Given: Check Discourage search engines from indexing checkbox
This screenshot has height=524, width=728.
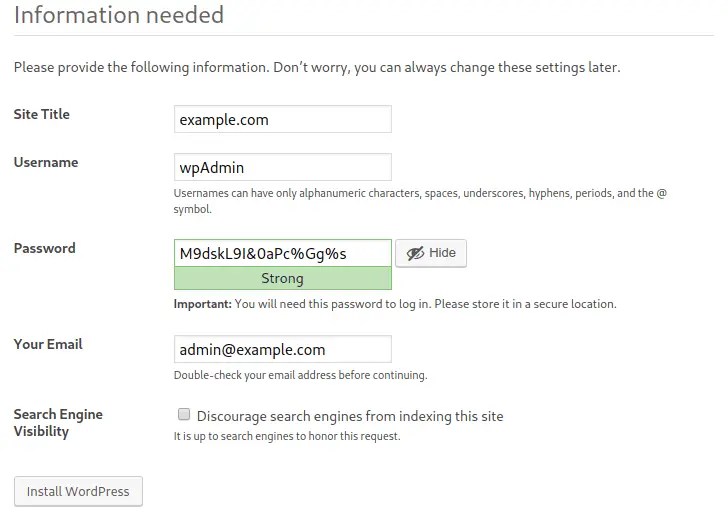Looking at the screenshot, I should pos(184,414).
